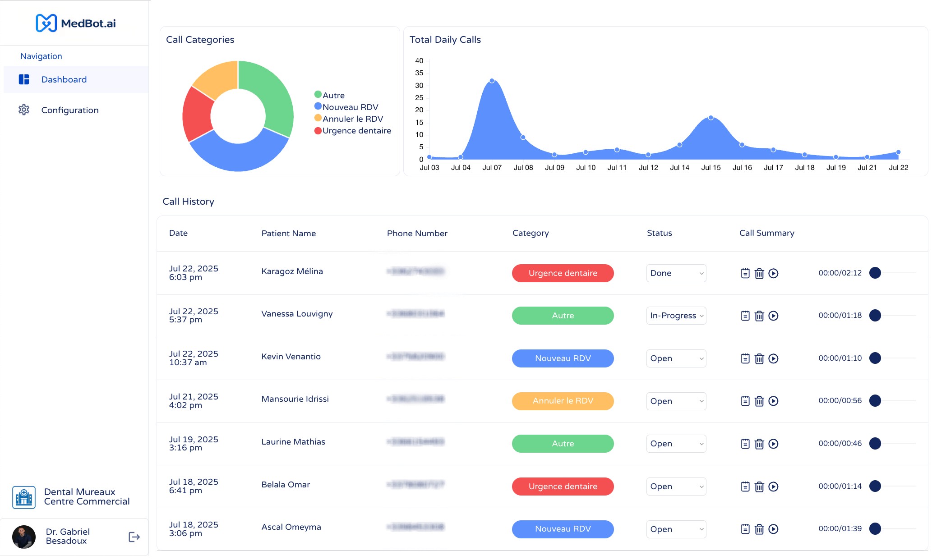Select the Dashboard icon in the sidebar

tap(24, 79)
